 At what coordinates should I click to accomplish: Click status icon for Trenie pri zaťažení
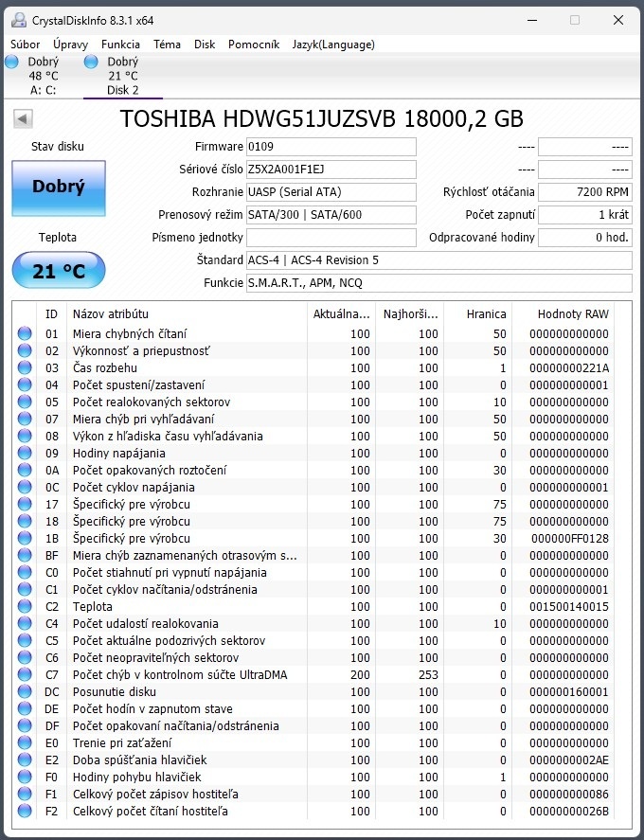coord(25,743)
